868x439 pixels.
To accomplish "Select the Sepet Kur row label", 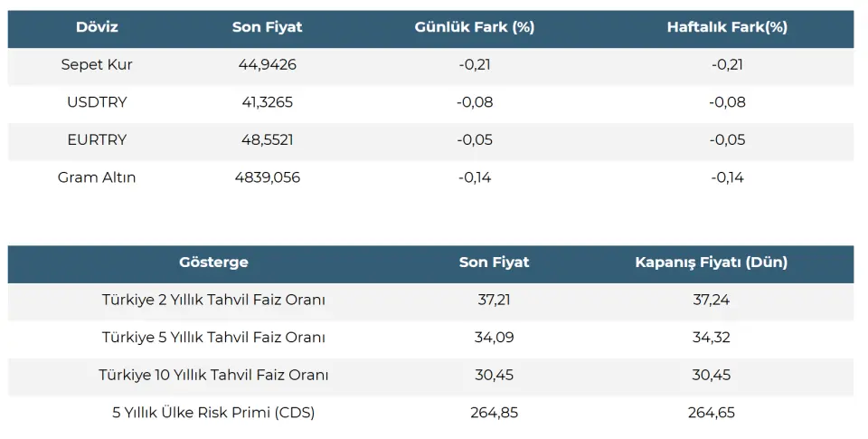I will pos(97,65).
